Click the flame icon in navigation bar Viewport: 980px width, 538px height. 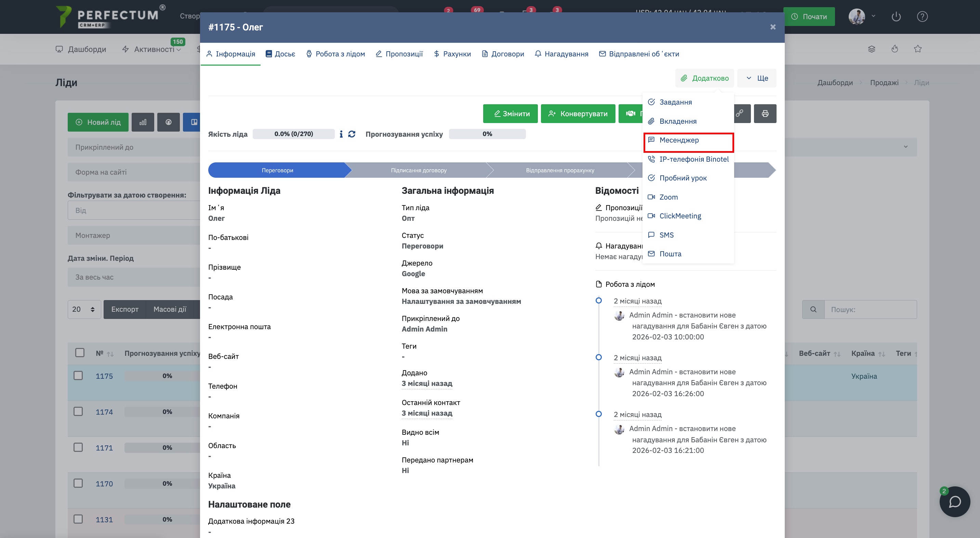pyautogui.click(x=895, y=49)
